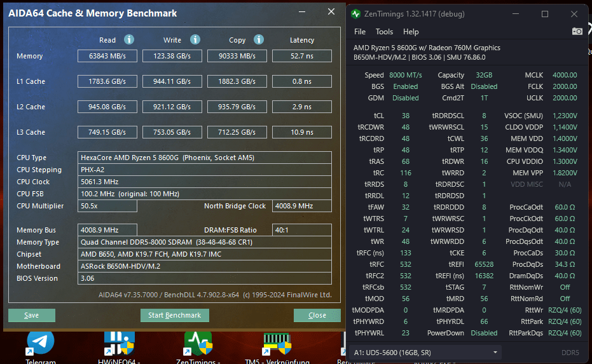Screen dimensions: 592x364
Task: Click the Memory Bus field 4008.9 MHz
Action: tap(107, 230)
